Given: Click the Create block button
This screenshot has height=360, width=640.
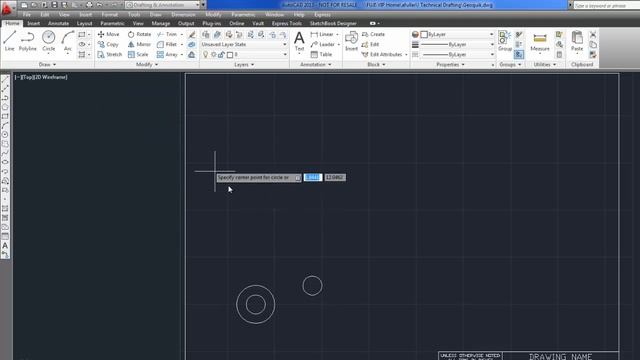Looking at the screenshot, I should [x=373, y=34].
